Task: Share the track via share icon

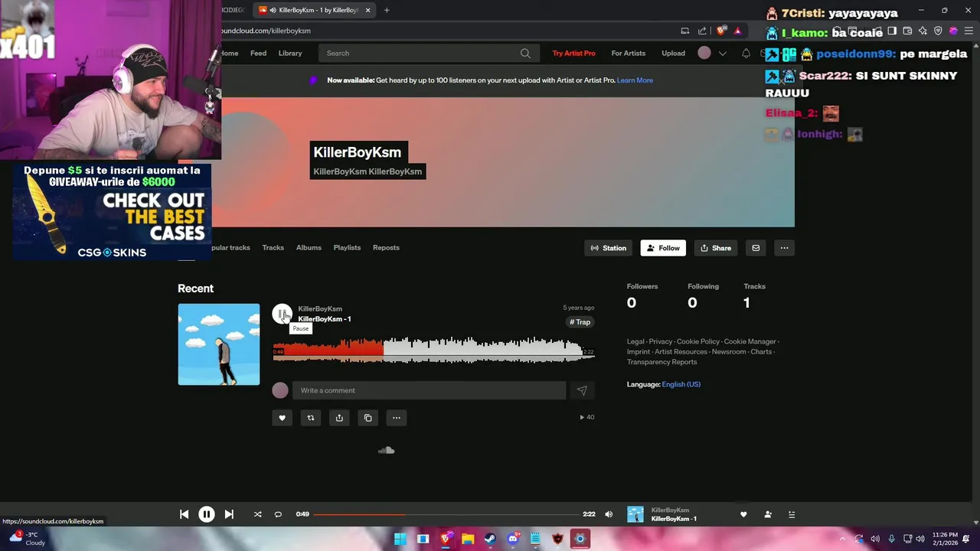Action: pos(339,418)
